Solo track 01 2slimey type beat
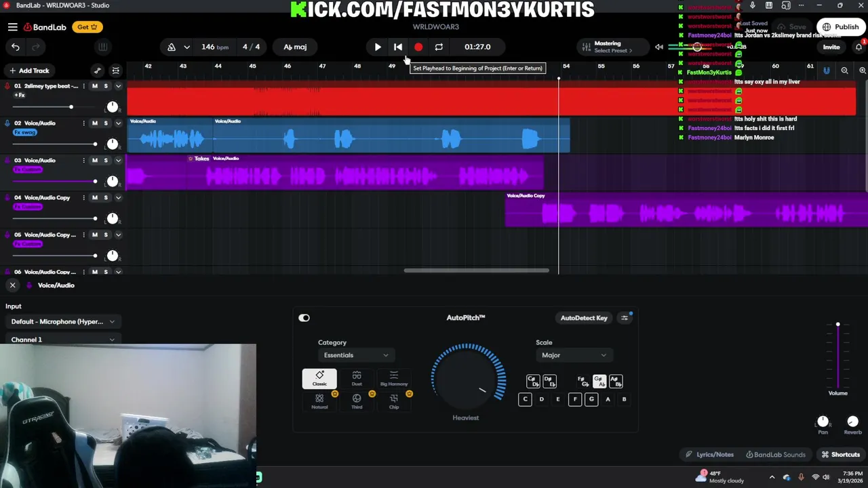Screen dimensions: 868x488 106,86
